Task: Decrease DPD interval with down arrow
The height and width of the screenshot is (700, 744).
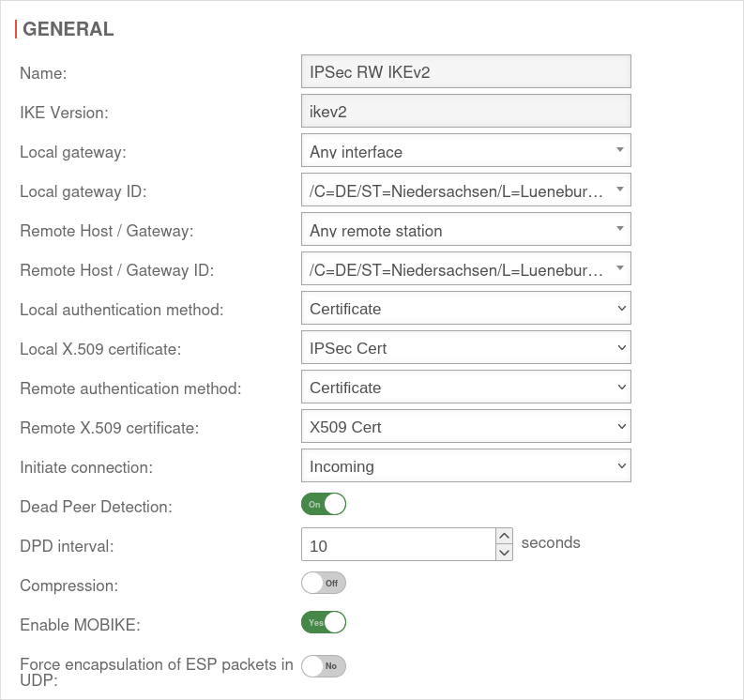Action: [x=505, y=553]
